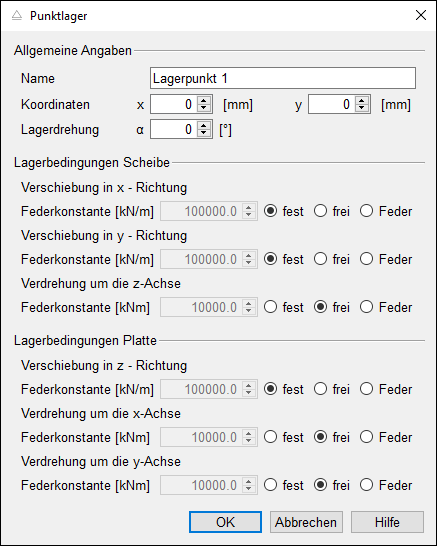Click the Punktlager triangle icon in title bar
437x546 pixels.
[17, 16]
